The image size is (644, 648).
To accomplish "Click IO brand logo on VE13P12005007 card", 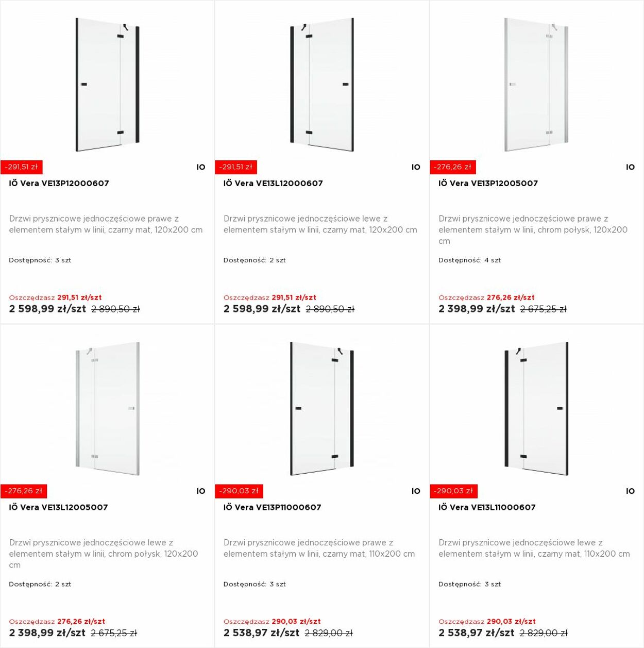I will 630,167.
